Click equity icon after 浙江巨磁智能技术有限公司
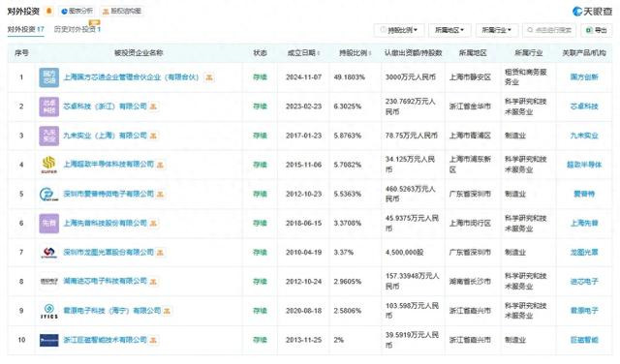 pos(153,340)
